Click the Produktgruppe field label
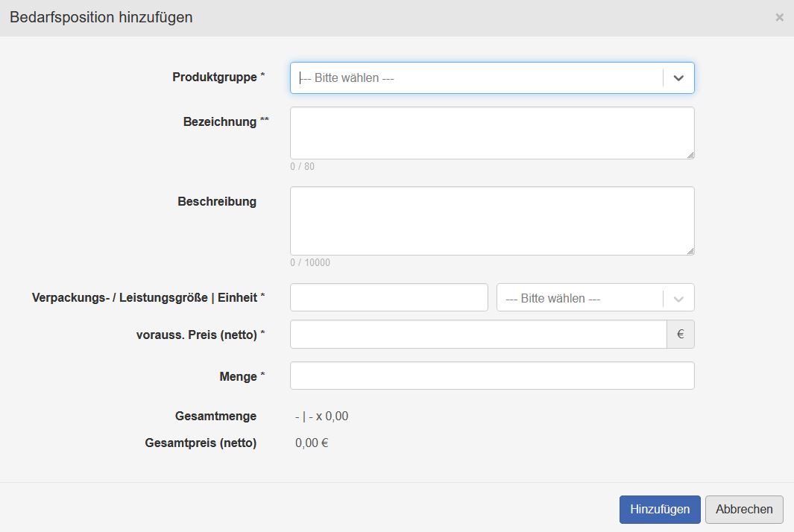This screenshot has height=532, width=794. tap(217, 76)
